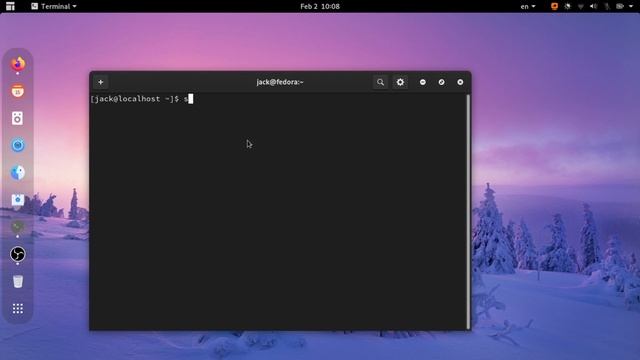Click the volume speaker tray icon

pos(593,6)
